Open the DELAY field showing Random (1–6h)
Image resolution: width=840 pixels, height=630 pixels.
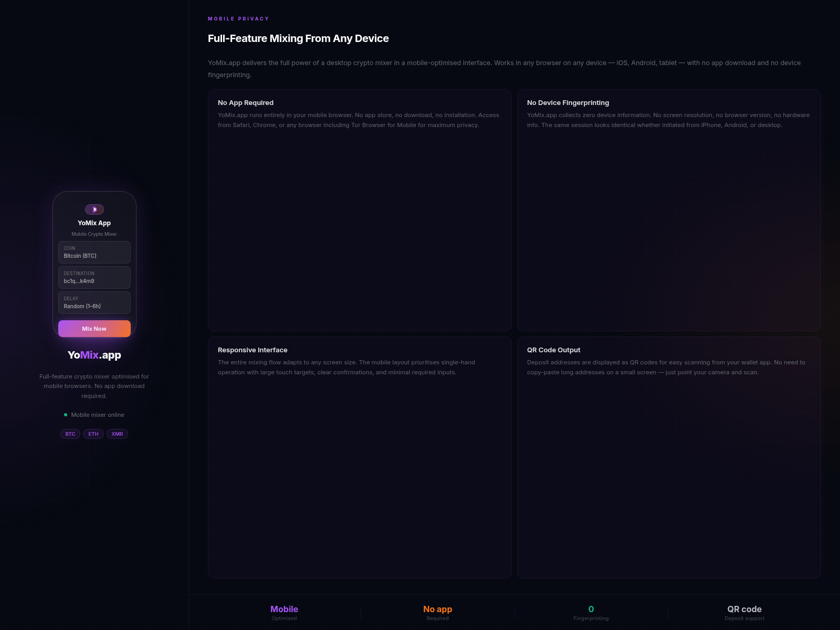(94, 302)
